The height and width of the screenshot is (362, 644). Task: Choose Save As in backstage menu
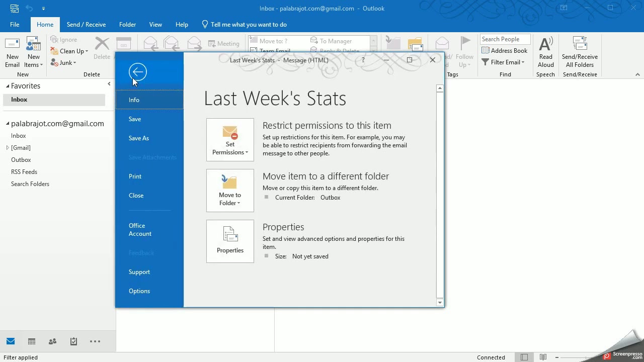[x=149, y=138]
